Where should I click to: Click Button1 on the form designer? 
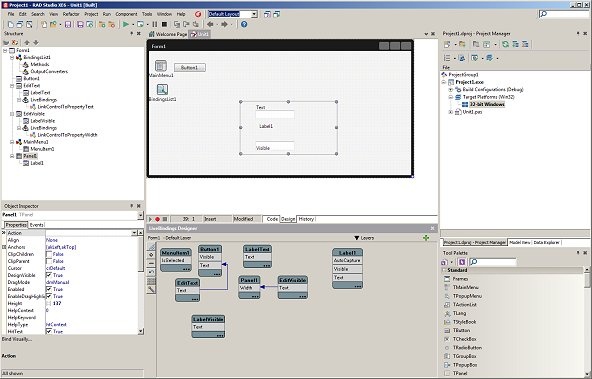[x=190, y=68]
